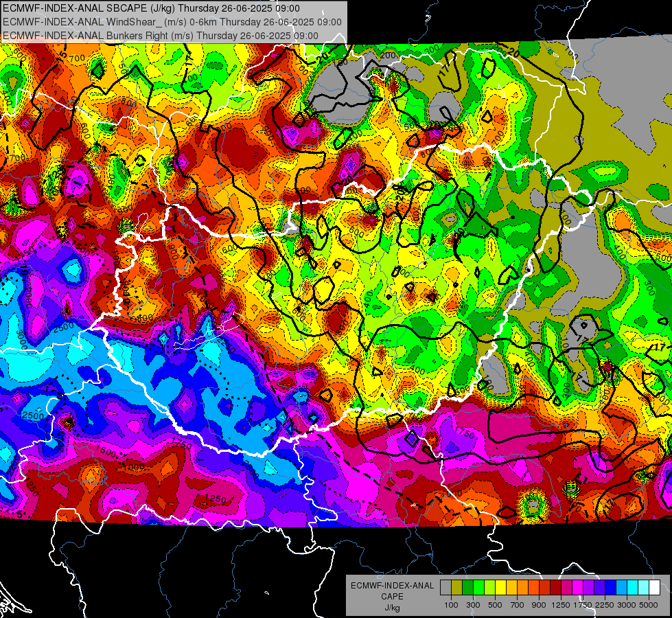This screenshot has height=618, width=672.
Task: Select the orange-red swatch before 900
Action: [533, 588]
